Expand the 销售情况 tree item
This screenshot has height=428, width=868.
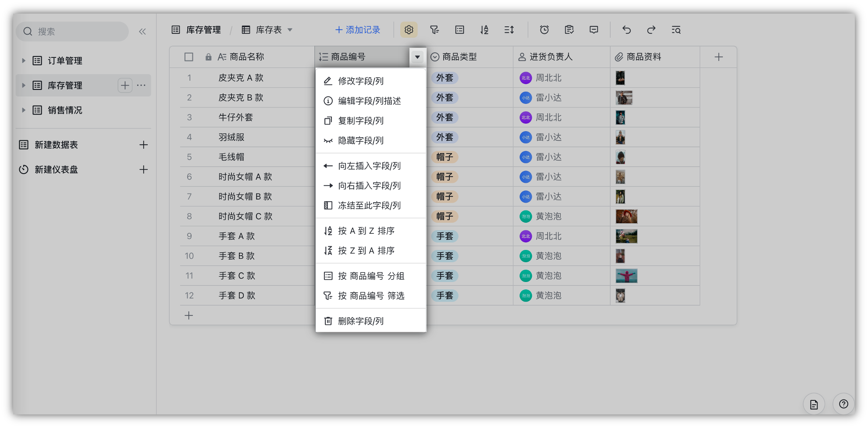24,110
